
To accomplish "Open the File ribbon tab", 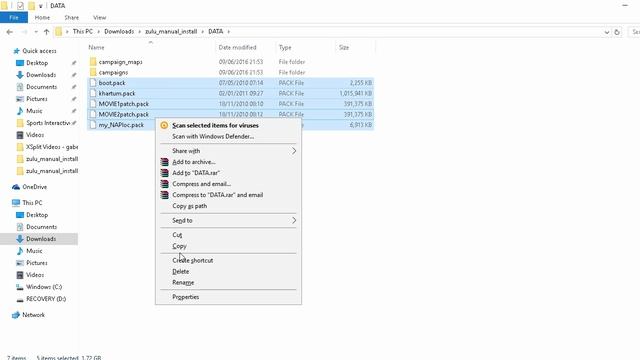I will (x=14, y=18).
